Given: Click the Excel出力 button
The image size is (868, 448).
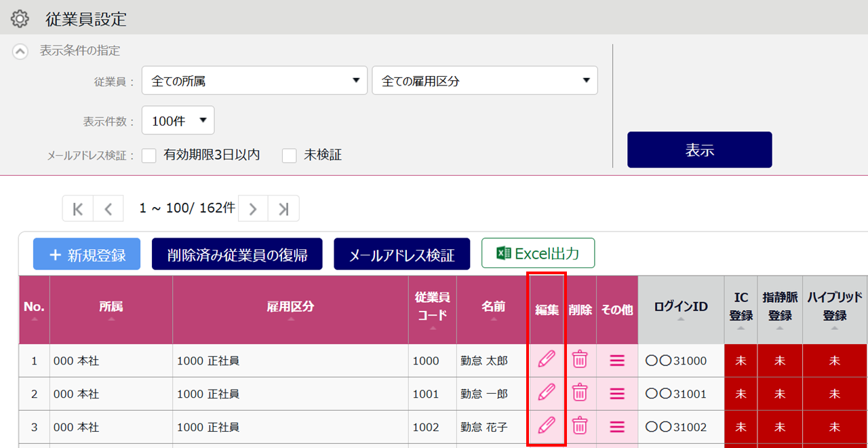Looking at the screenshot, I should pyautogui.click(x=538, y=253).
